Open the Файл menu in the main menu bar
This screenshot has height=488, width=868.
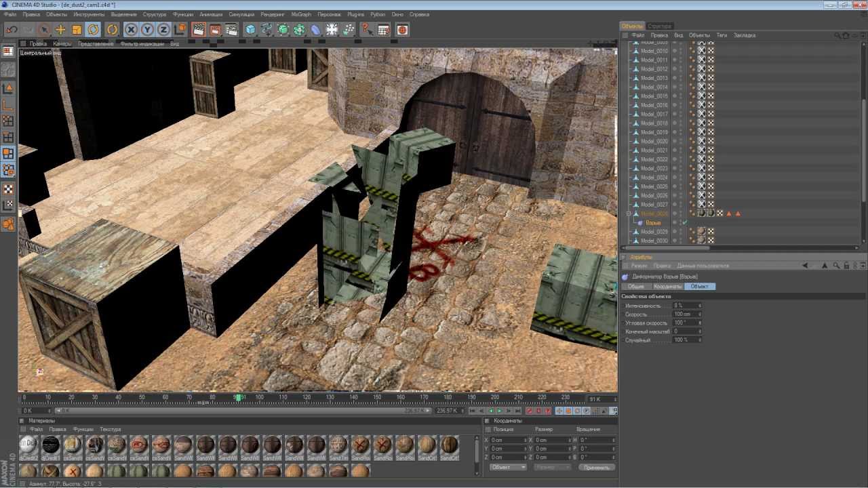10,14
